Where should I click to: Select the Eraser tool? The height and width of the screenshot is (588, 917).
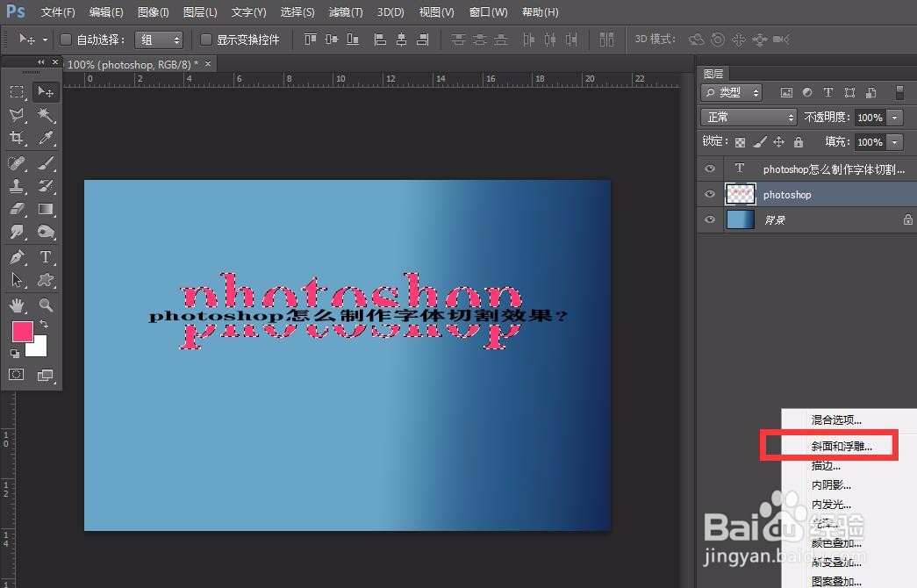(x=17, y=209)
